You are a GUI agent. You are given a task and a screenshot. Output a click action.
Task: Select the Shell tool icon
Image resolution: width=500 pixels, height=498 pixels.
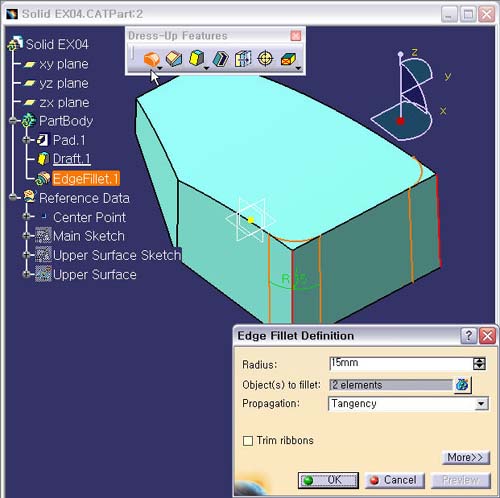click(x=220, y=59)
